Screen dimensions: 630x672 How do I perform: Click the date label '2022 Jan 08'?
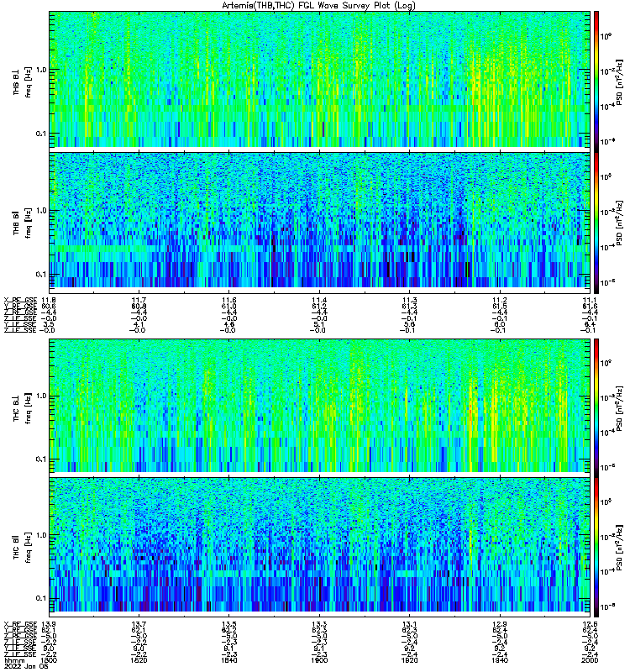coord(26,666)
